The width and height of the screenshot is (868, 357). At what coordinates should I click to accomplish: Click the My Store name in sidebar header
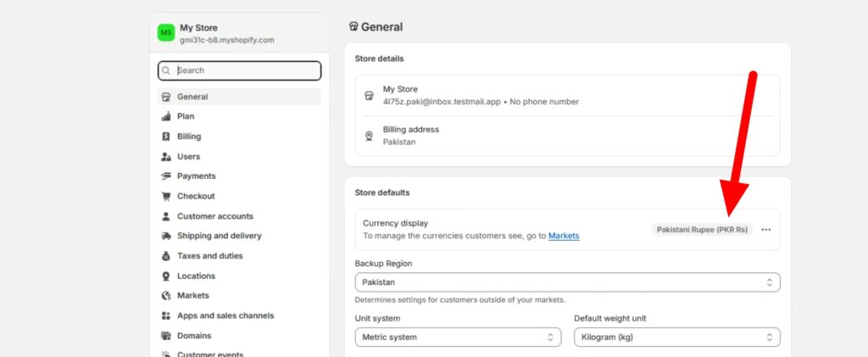click(x=198, y=28)
